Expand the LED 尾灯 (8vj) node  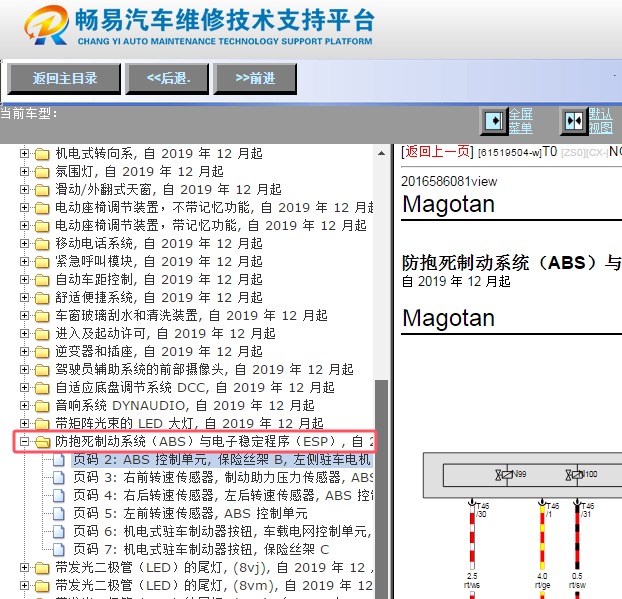pos(24,567)
